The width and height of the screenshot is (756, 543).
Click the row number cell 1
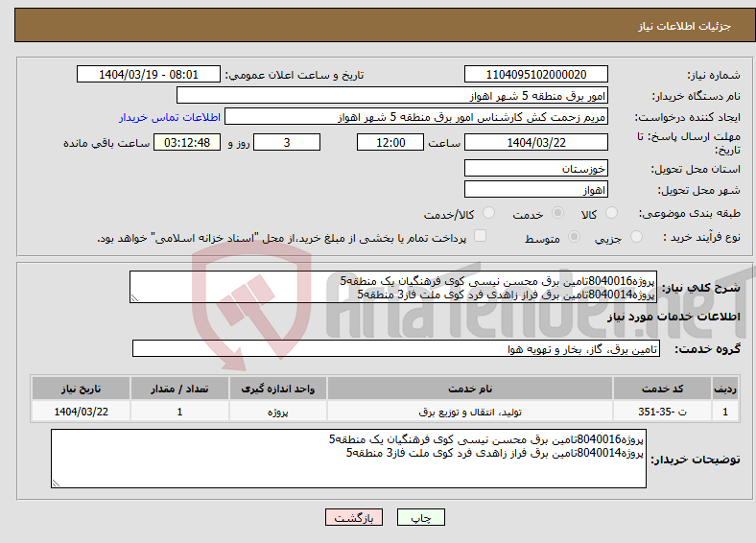(725, 412)
